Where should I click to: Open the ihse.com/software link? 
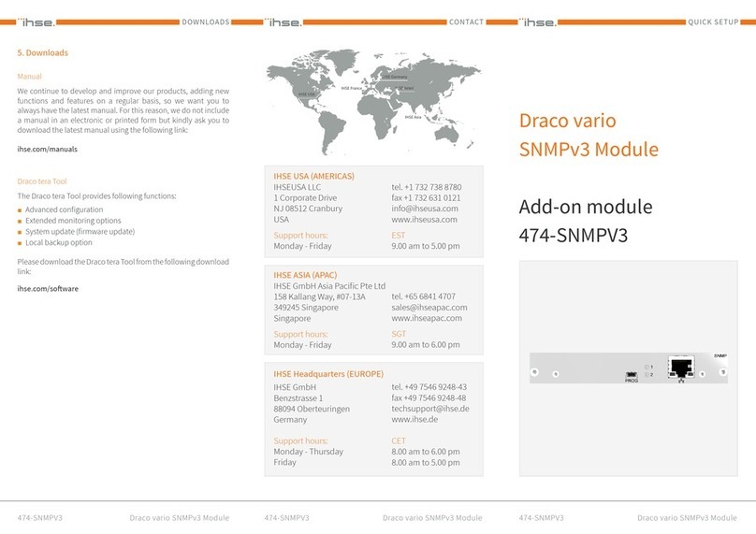coord(48,288)
